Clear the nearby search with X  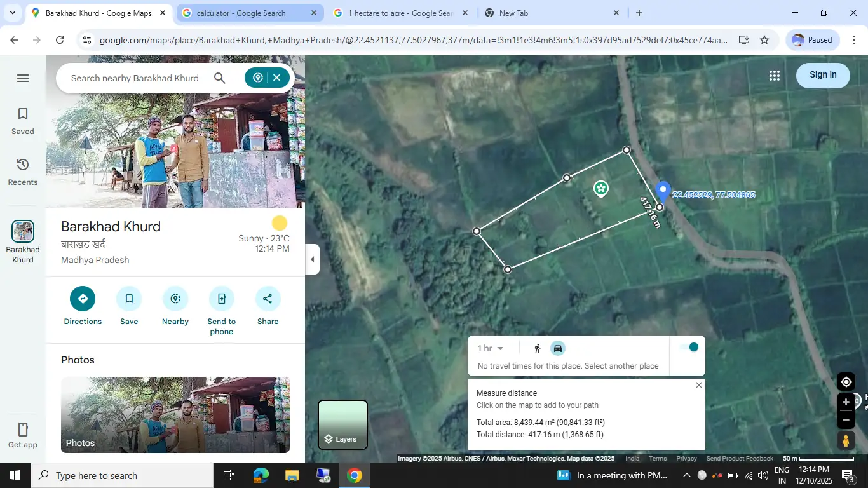277,78
